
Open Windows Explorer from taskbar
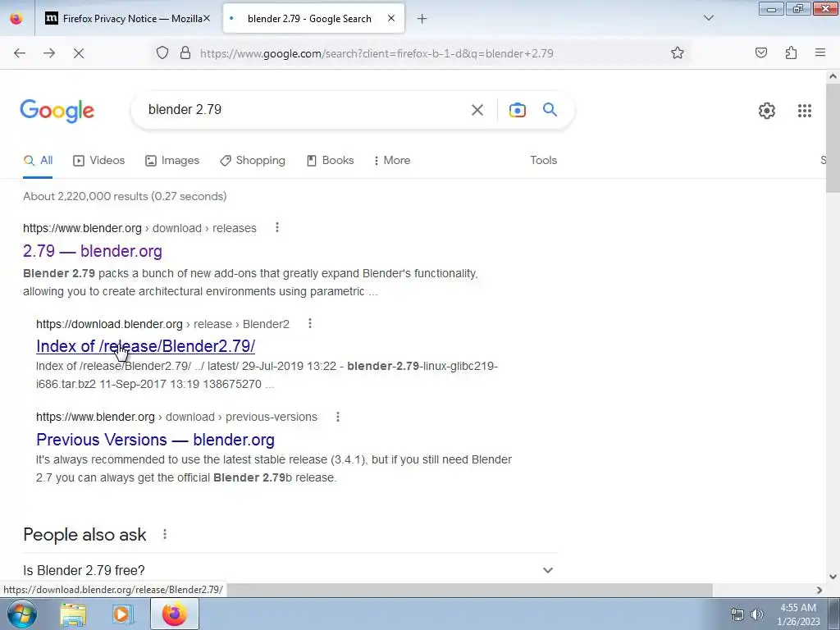point(73,614)
